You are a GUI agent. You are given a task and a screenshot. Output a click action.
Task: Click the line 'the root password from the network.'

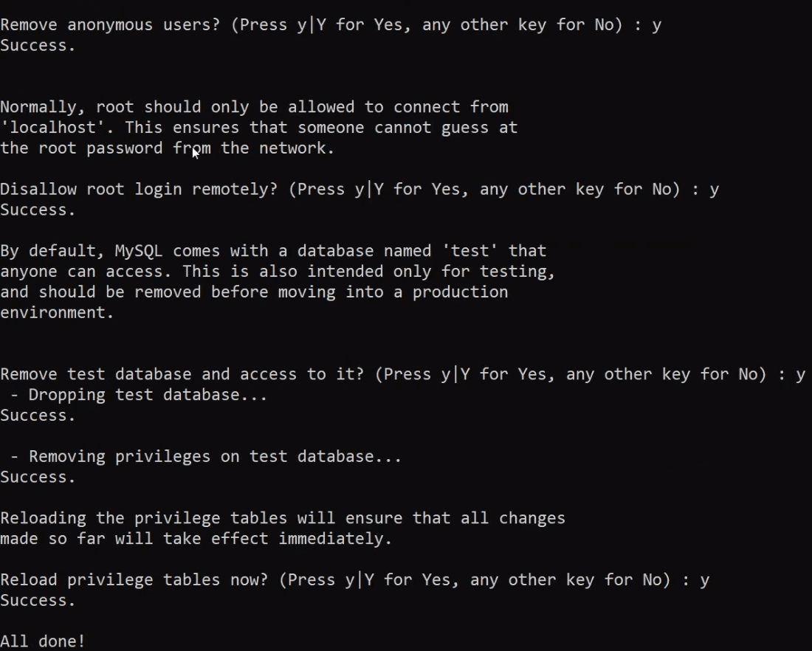(167, 148)
